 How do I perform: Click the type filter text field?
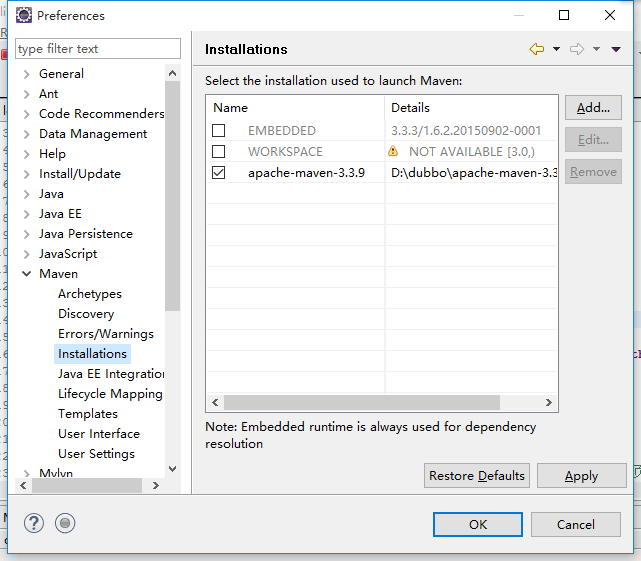[98, 49]
